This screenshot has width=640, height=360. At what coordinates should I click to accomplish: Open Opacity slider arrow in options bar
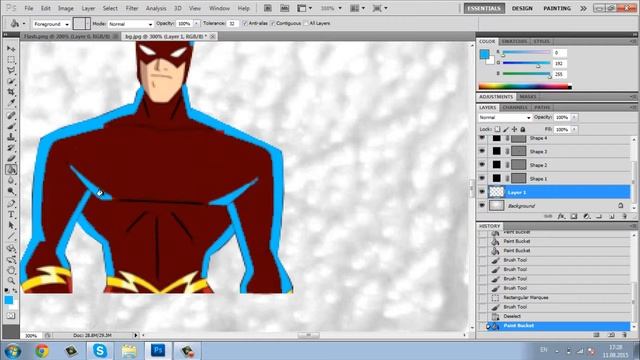(196, 24)
